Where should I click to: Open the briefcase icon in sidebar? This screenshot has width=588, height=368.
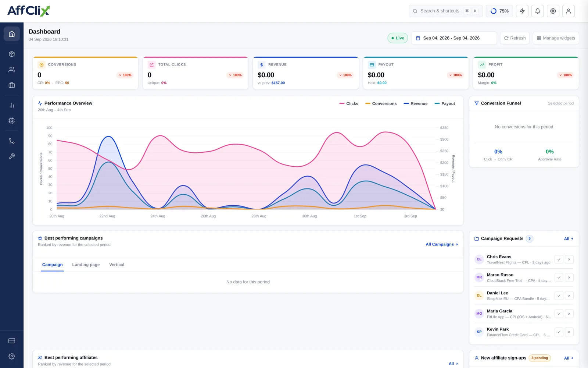click(x=12, y=85)
